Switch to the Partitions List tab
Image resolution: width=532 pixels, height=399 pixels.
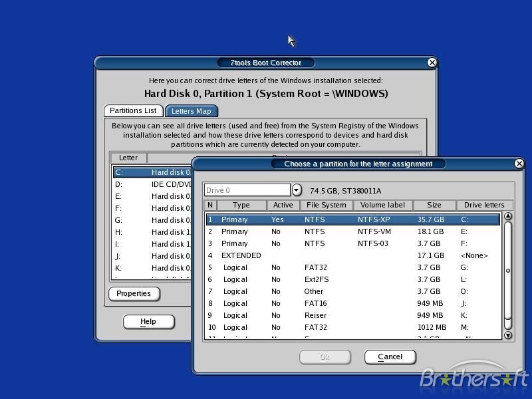click(x=134, y=110)
